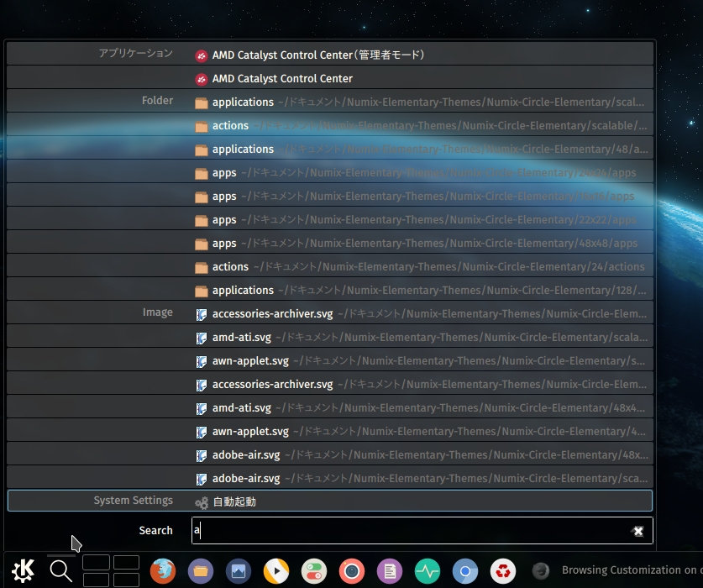Open the settings toggles icon in panel
Viewport: 703px width, 588px height.
tap(314, 571)
